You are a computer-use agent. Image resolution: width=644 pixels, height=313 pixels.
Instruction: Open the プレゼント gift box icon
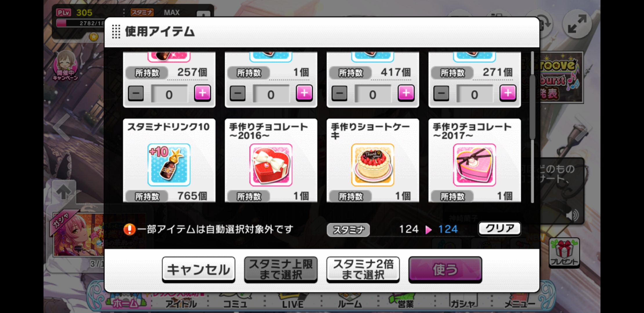tap(564, 252)
